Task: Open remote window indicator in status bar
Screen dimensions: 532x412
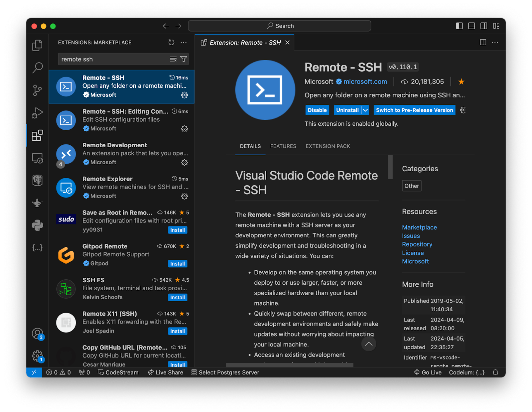Action: point(34,372)
